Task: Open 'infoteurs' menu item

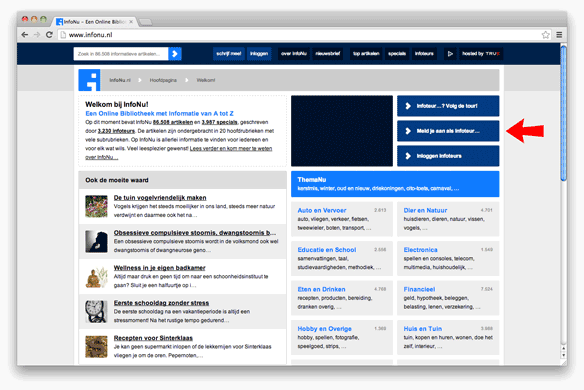Action: 424,54
